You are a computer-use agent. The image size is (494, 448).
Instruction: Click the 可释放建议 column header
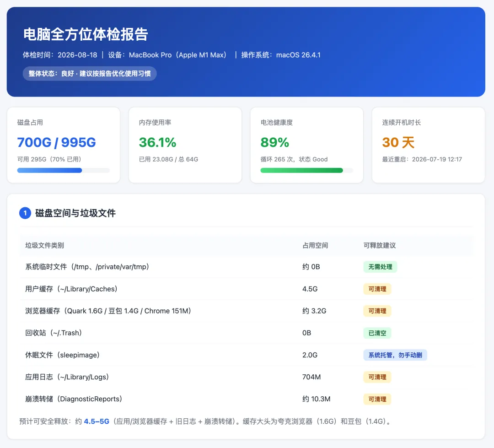coord(379,245)
